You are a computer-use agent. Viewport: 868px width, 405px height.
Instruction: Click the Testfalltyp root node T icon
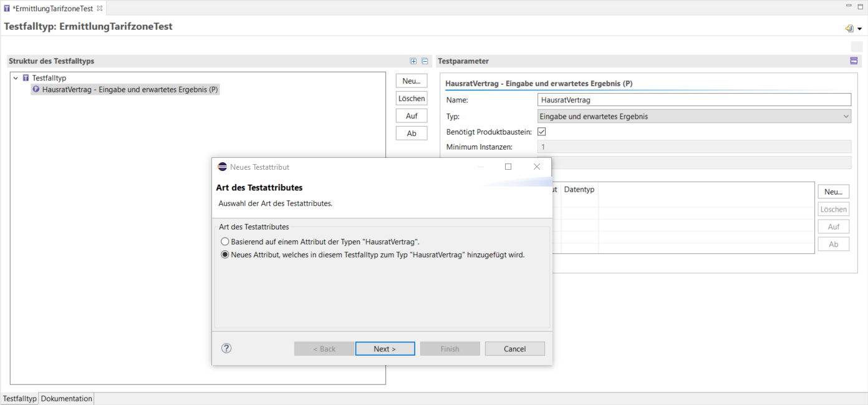26,78
